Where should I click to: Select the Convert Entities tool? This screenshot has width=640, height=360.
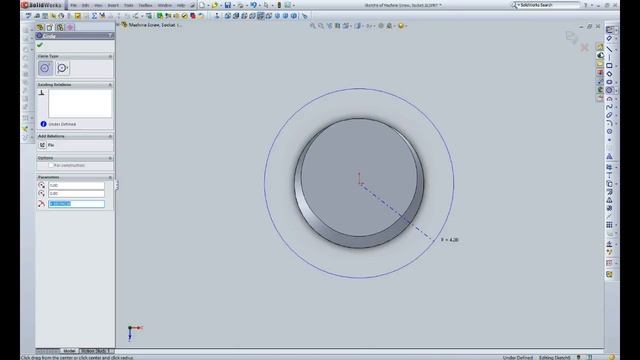[x=609, y=184]
